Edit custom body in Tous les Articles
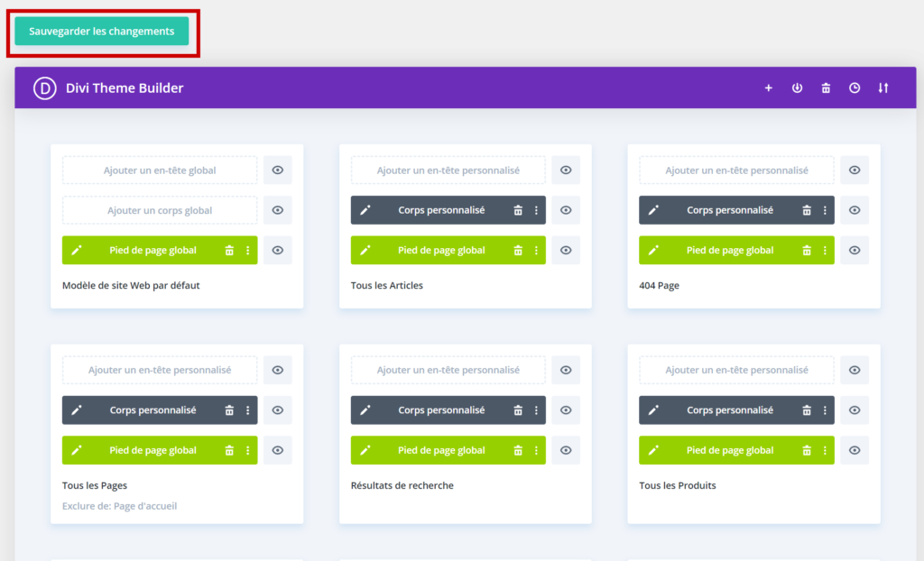The image size is (924, 561). point(365,210)
